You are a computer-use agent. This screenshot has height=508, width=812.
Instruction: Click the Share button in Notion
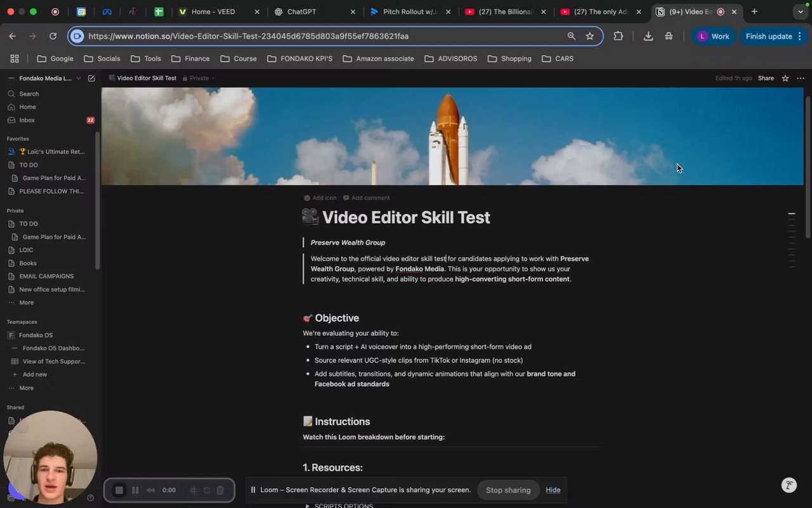(766, 78)
